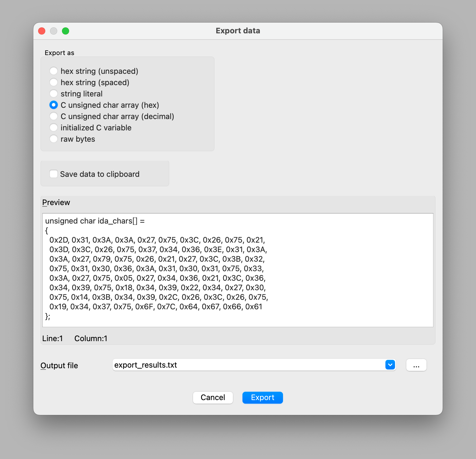Click the blue Export button

point(262,398)
